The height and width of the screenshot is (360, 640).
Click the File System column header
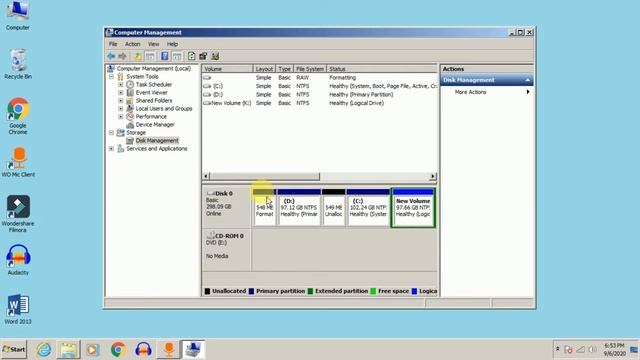(310, 69)
